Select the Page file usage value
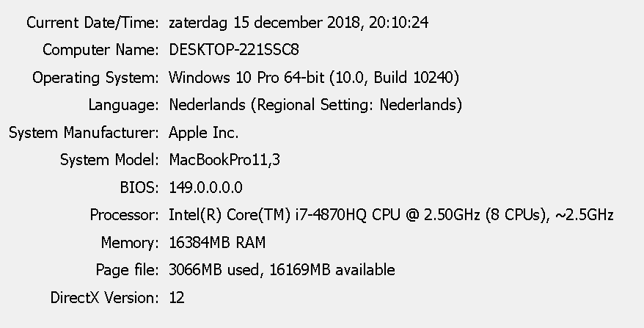Screen dimensions: 644x328 tap(282, 270)
